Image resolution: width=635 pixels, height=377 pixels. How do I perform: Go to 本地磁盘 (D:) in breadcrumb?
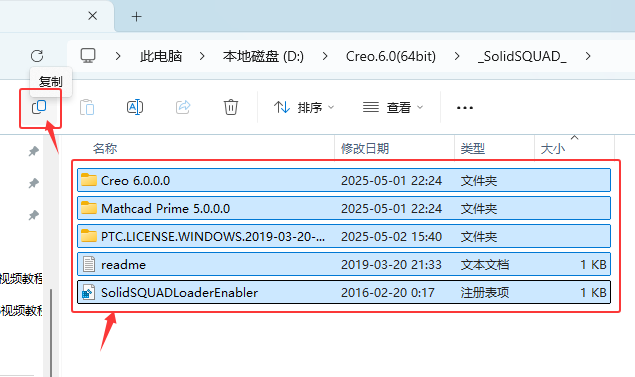pos(263,56)
